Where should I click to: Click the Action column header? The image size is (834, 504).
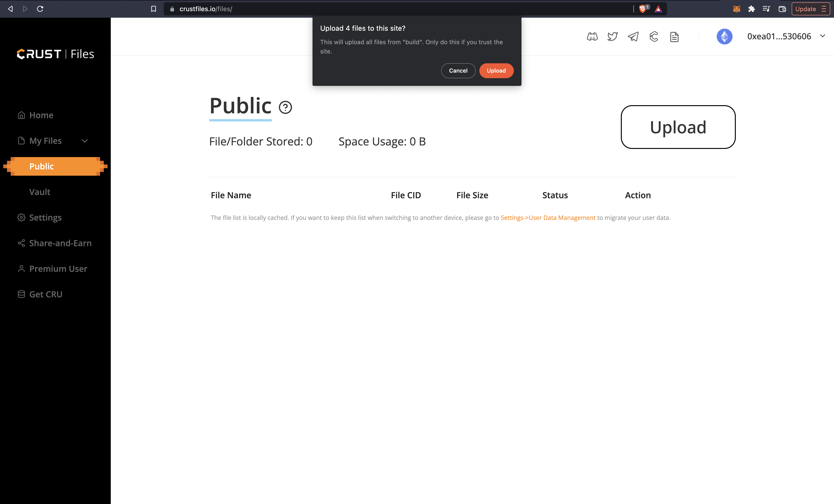[638, 195]
